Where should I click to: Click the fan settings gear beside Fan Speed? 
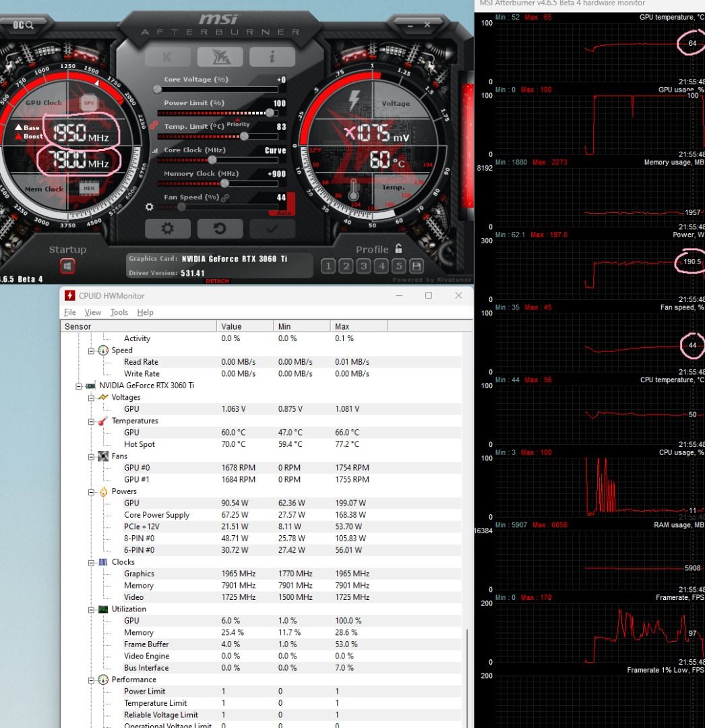click(x=150, y=207)
